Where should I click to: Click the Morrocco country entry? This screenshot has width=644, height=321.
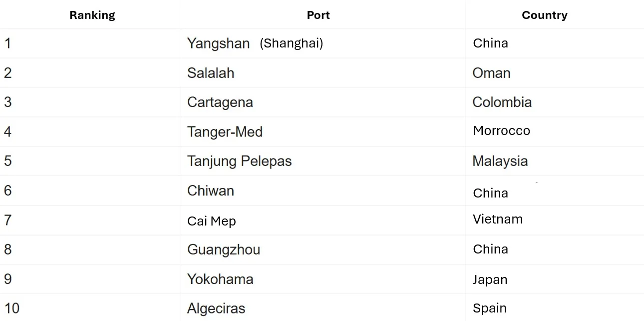pyautogui.click(x=501, y=131)
